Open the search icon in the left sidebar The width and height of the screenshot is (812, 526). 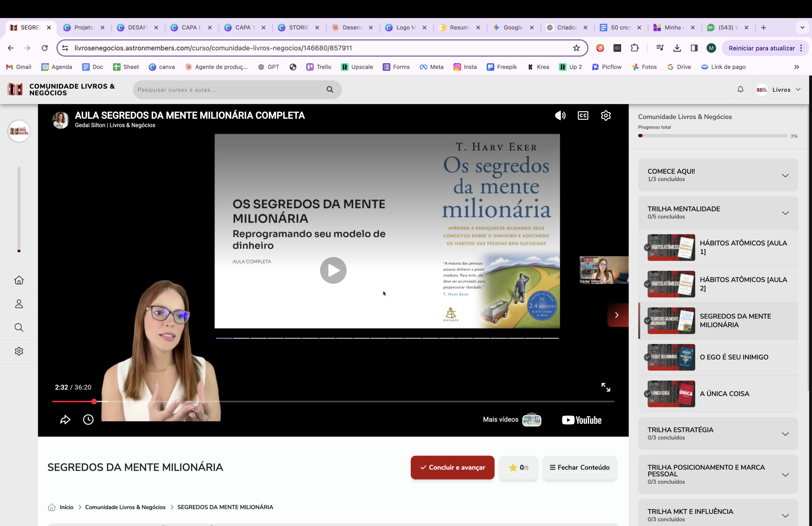[x=19, y=328]
